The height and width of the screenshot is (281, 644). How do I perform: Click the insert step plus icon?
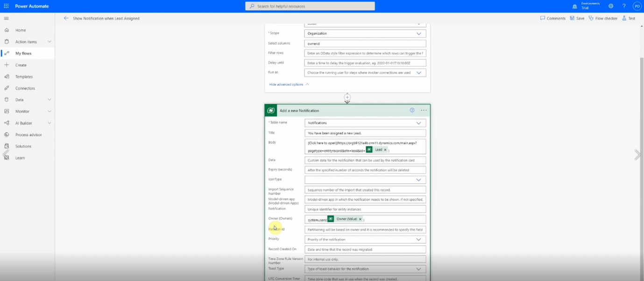(x=347, y=97)
